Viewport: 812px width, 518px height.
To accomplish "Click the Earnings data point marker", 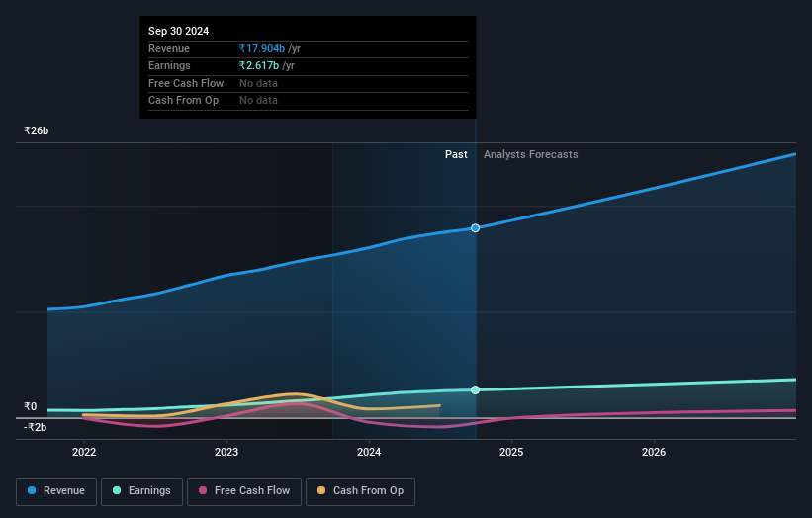I will coord(475,389).
